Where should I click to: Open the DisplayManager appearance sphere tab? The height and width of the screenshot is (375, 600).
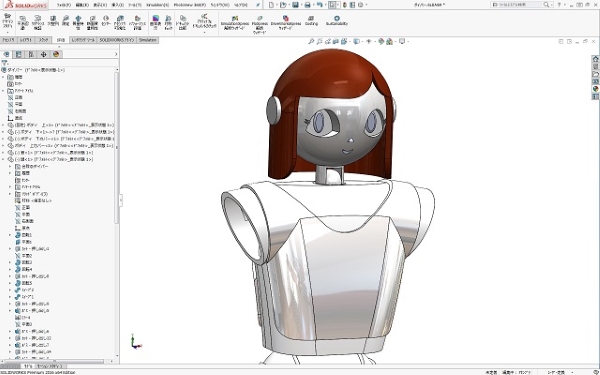pos(56,54)
